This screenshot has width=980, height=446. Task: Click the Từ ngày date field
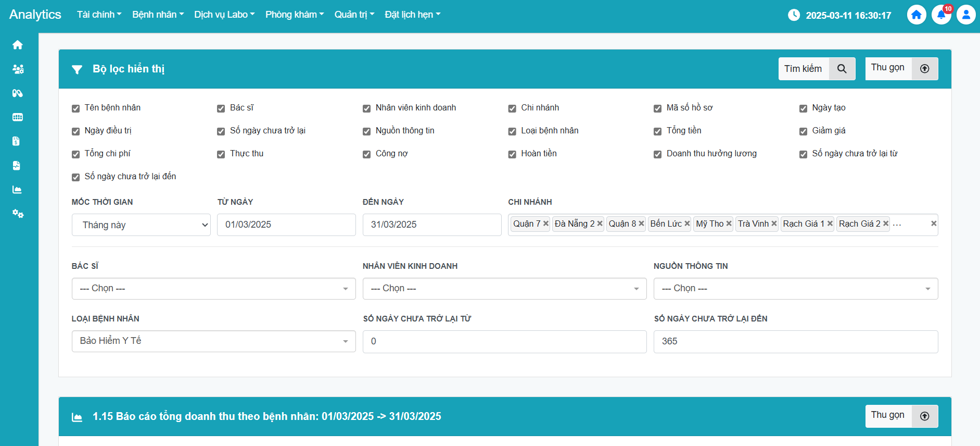(x=286, y=225)
